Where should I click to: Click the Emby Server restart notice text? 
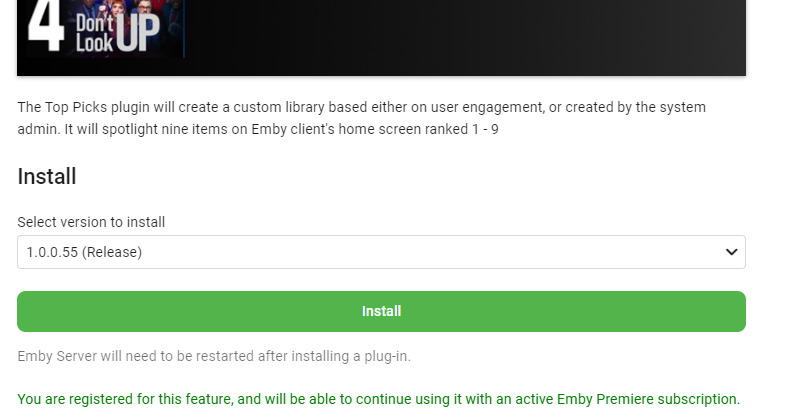pyautogui.click(x=214, y=356)
